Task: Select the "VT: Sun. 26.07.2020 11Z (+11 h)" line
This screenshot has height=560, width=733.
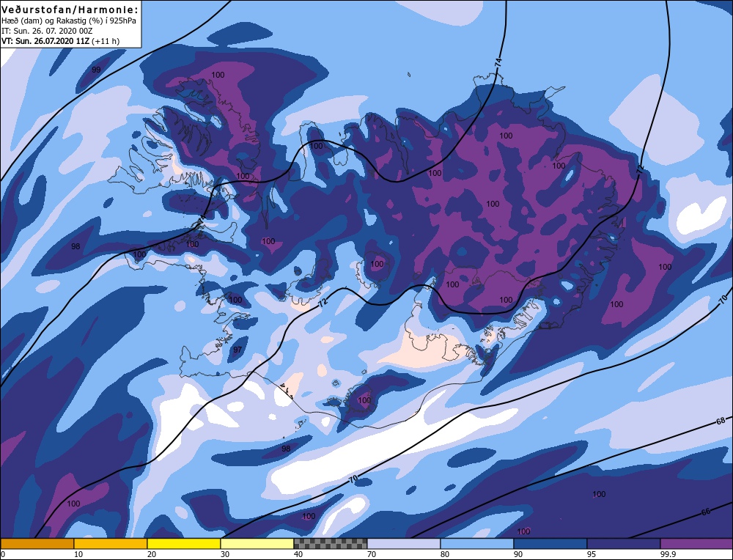Action: click(x=61, y=41)
